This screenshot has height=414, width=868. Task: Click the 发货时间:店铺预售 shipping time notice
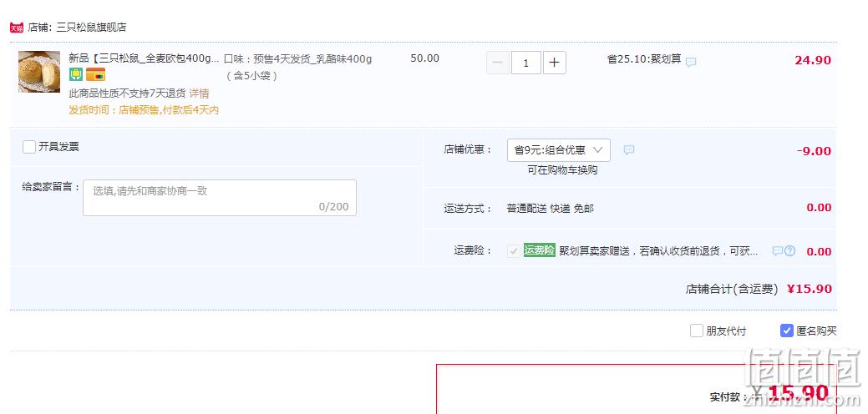click(x=144, y=110)
